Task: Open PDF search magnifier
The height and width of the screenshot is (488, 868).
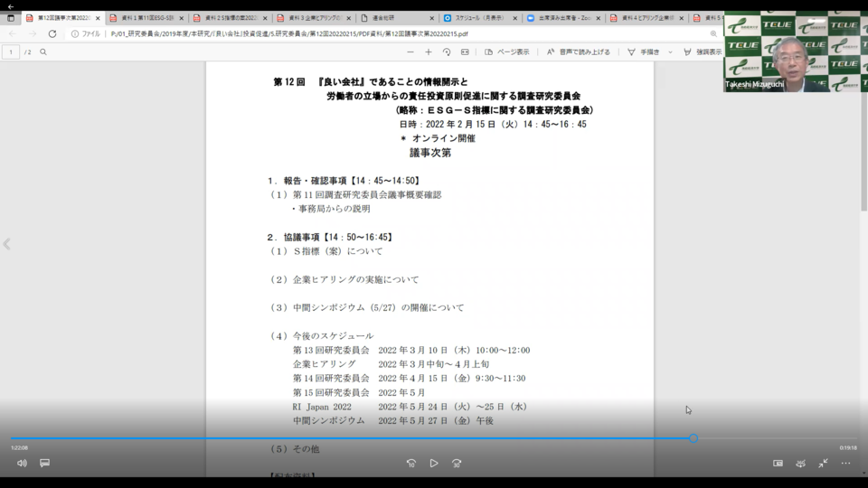Action: pos(43,52)
